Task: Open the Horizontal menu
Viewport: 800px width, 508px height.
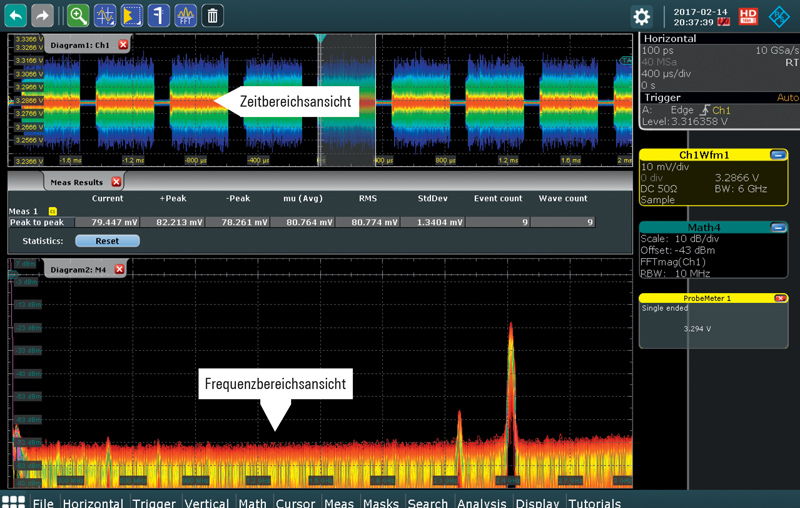Action: [x=93, y=503]
